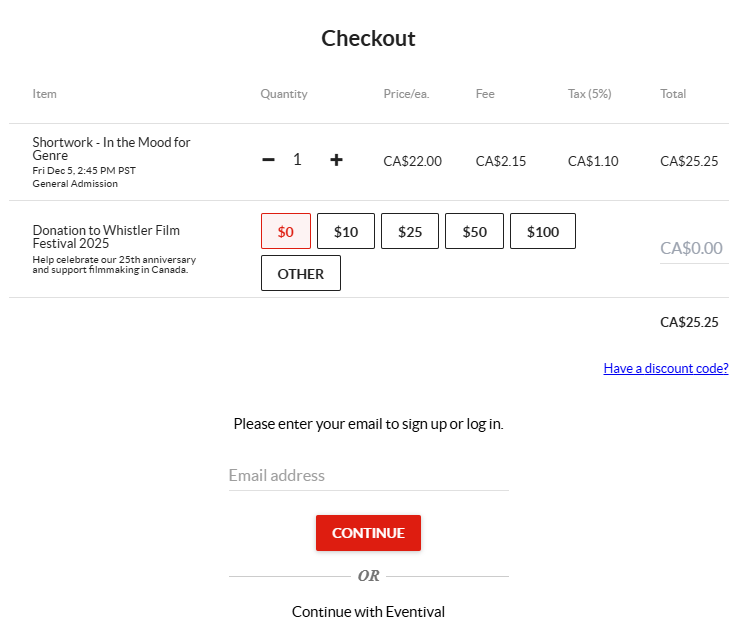Click the ticket quantity number 1
This screenshot has height=638, width=746.
click(x=297, y=160)
